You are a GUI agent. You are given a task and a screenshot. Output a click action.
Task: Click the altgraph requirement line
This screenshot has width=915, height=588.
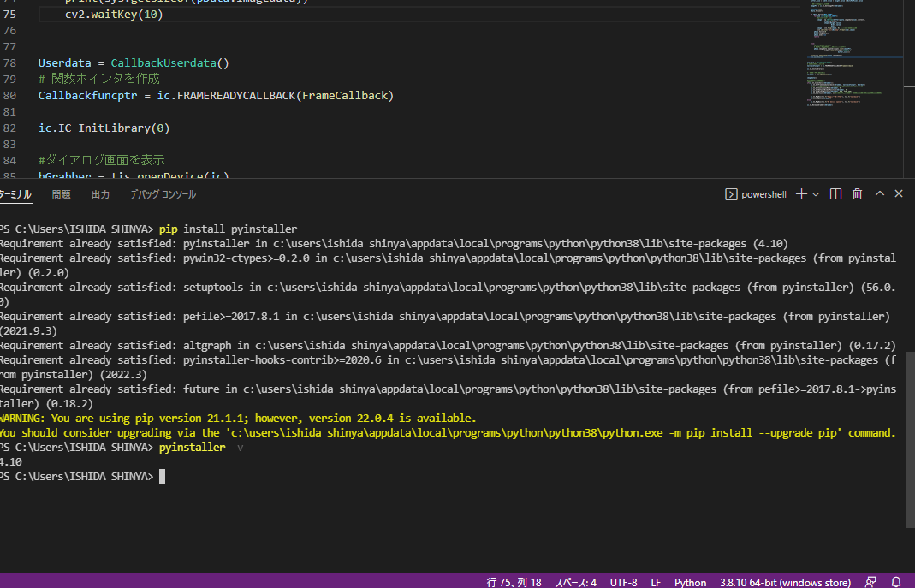tap(448, 345)
